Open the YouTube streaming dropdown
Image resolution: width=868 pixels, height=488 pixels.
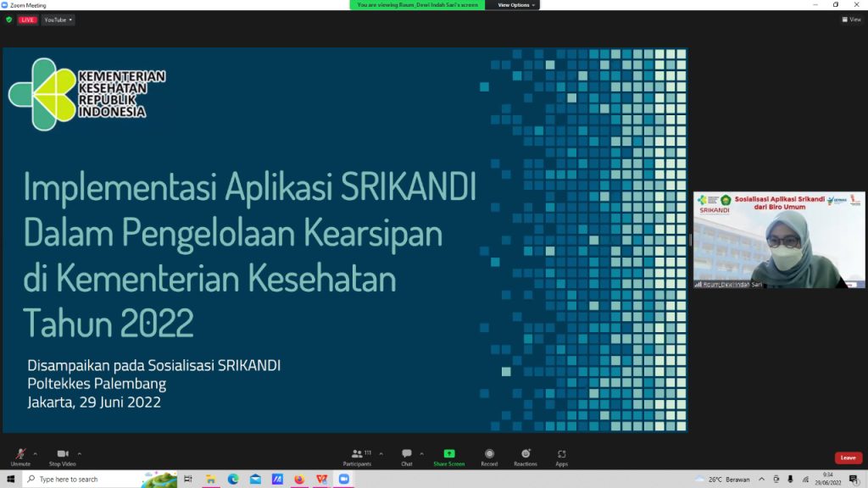click(56, 19)
